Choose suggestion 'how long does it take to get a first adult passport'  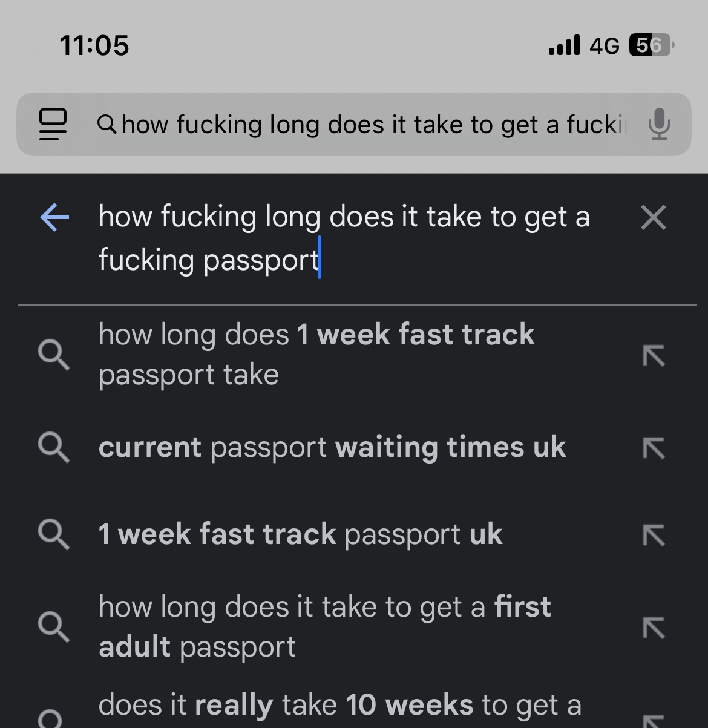pos(324,626)
